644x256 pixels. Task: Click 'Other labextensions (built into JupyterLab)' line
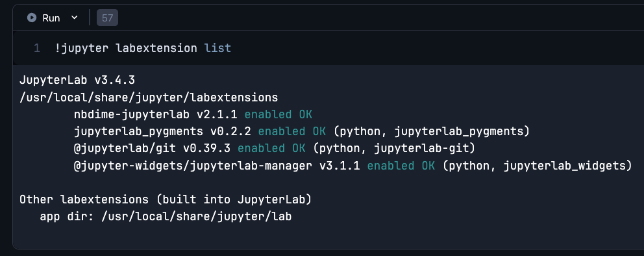coord(166,199)
